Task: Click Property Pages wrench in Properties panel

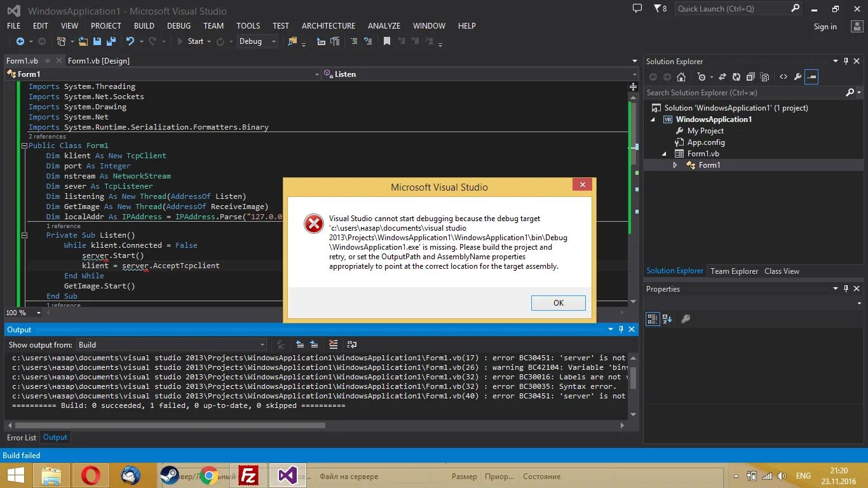Action: [x=686, y=319]
